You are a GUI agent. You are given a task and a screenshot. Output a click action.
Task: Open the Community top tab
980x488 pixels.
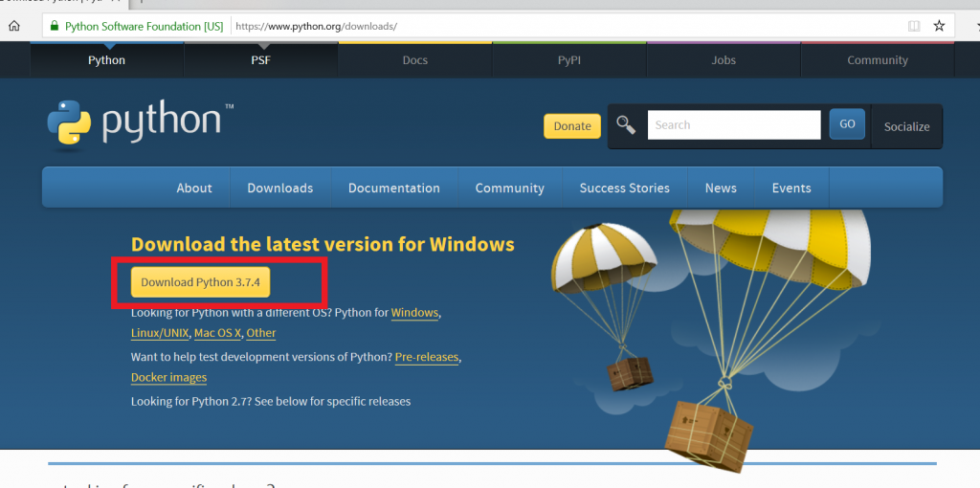coord(878,60)
